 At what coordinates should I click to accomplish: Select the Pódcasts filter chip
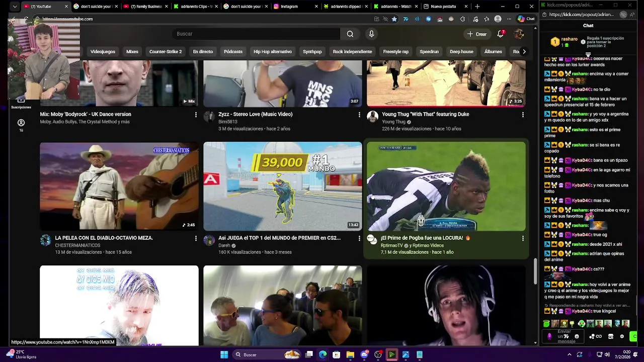click(233, 52)
